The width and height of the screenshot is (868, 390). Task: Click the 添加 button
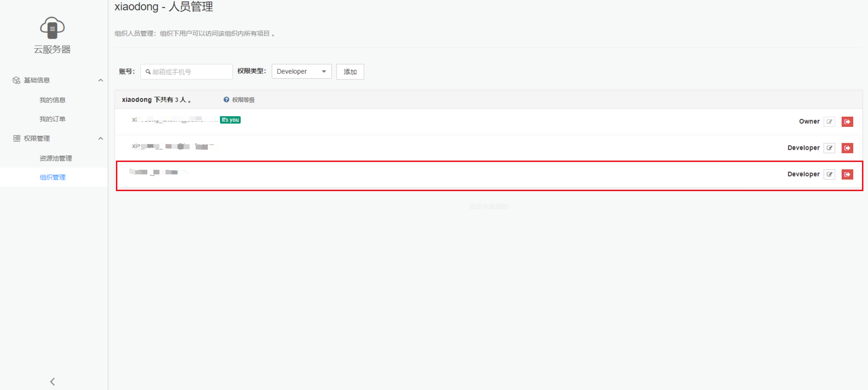point(350,72)
